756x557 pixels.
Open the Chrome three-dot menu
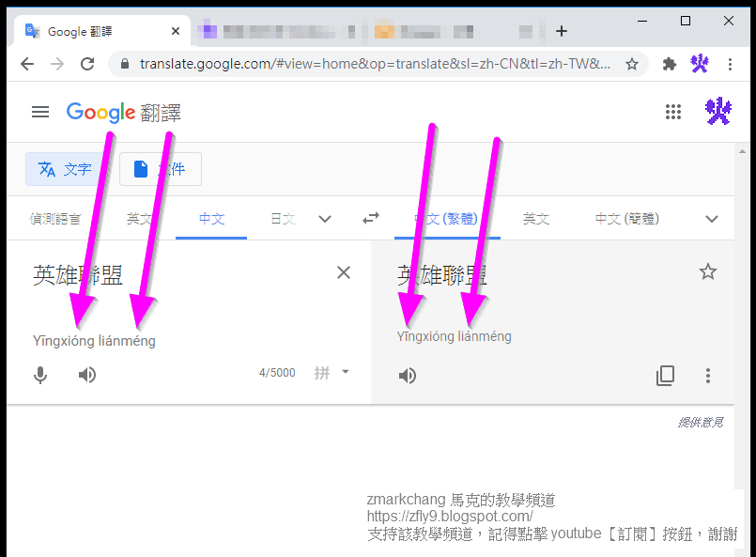click(x=730, y=64)
